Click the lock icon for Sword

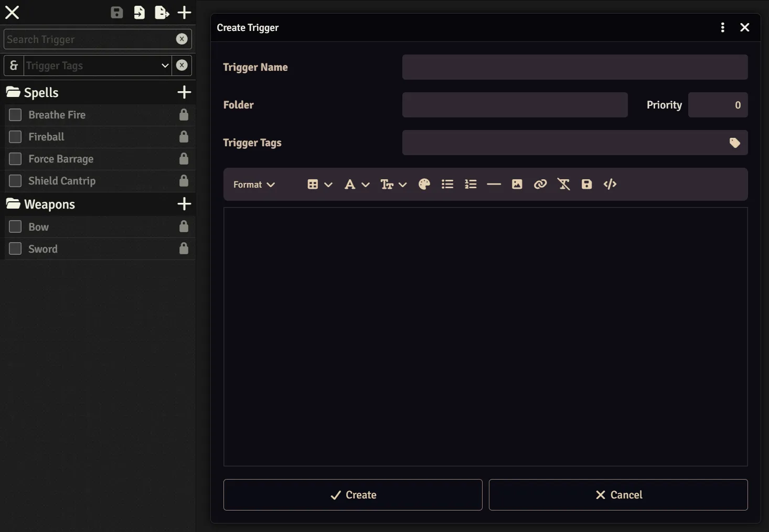tap(184, 248)
